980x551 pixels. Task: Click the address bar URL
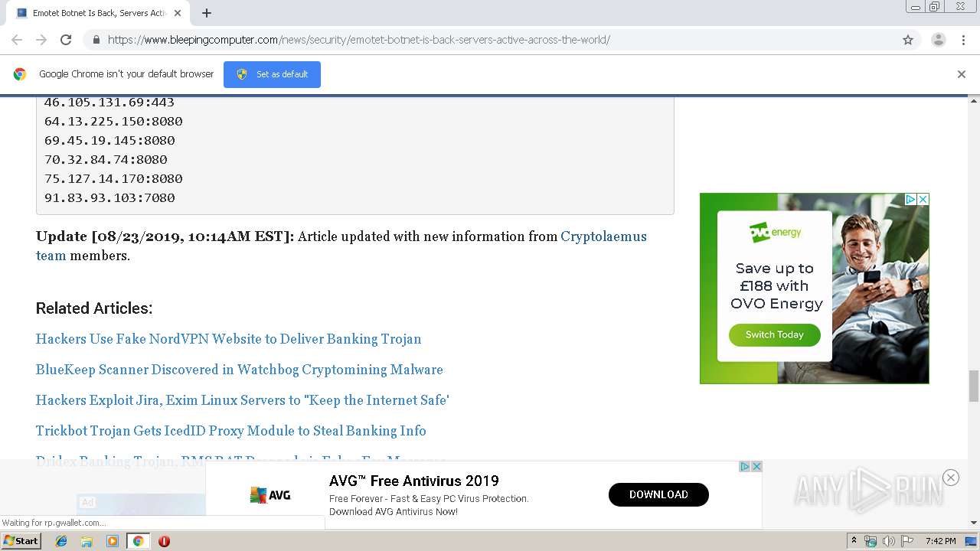pos(359,40)
